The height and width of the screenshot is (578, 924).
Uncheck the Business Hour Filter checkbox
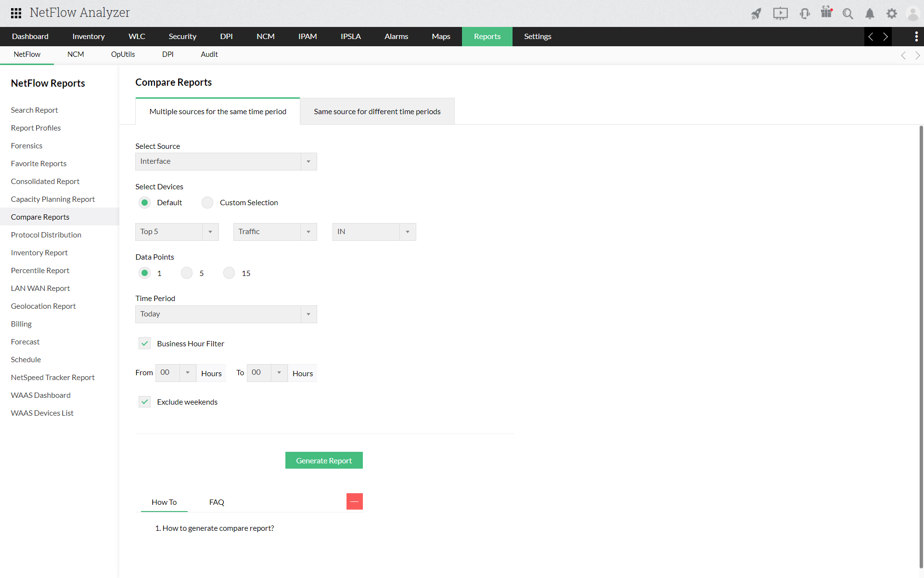[x=144, y=343]
